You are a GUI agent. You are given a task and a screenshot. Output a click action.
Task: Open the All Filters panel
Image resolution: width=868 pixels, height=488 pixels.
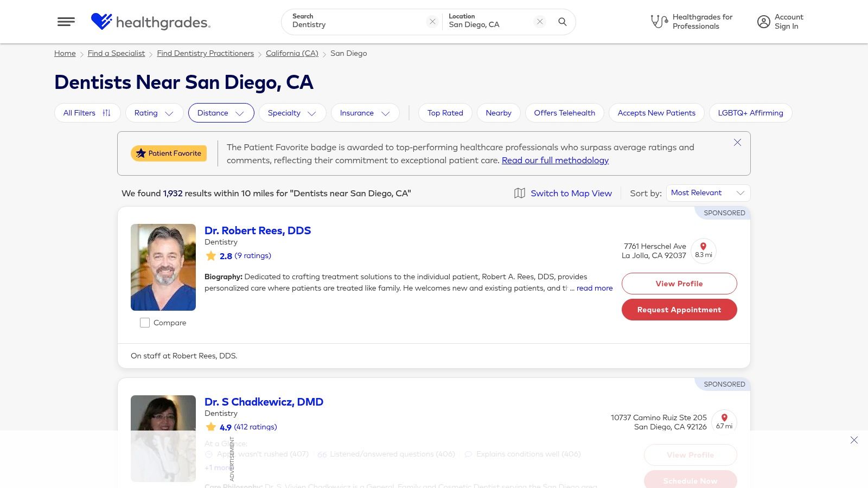pyautogui.click(x=87, y=113)
